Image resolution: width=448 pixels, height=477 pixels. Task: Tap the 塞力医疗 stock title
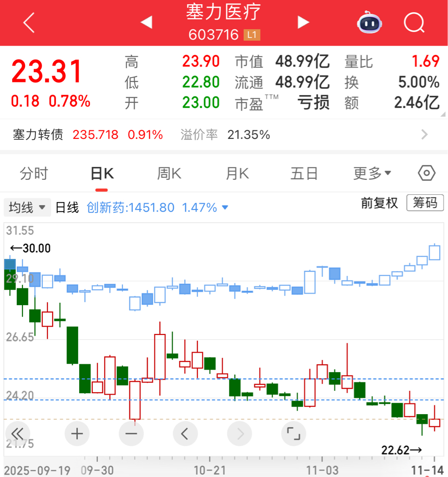pos(224,12)
